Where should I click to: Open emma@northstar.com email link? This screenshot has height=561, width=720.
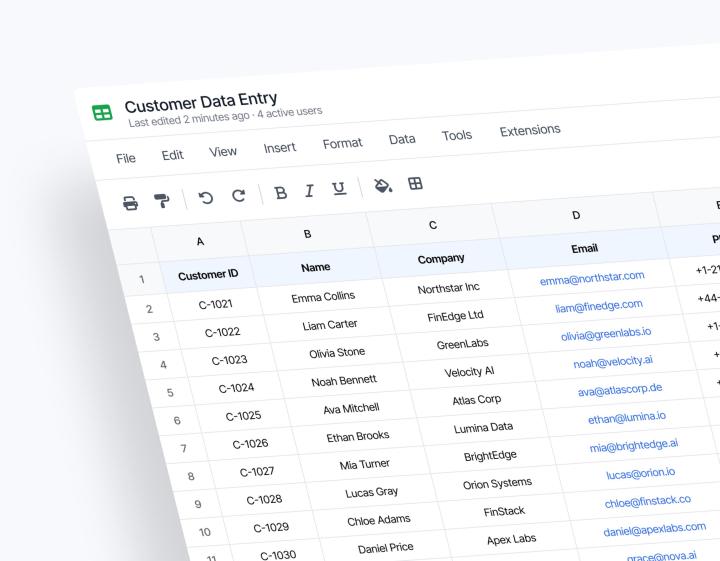coord(592,278)
